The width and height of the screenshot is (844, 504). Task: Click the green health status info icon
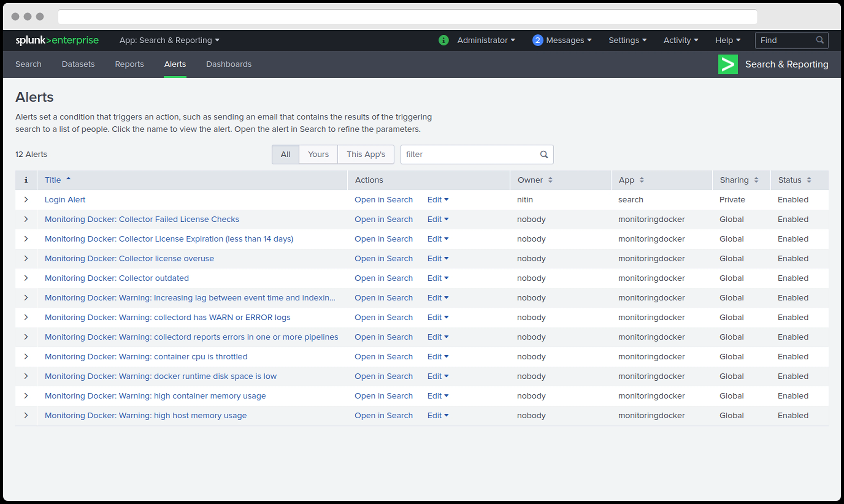443,40
